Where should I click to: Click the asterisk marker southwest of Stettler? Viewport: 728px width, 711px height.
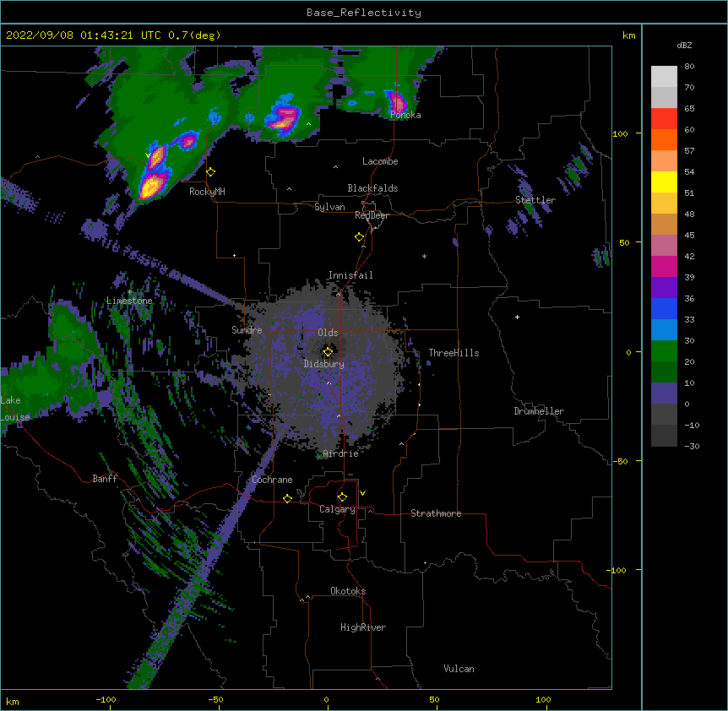click(424, 256)
